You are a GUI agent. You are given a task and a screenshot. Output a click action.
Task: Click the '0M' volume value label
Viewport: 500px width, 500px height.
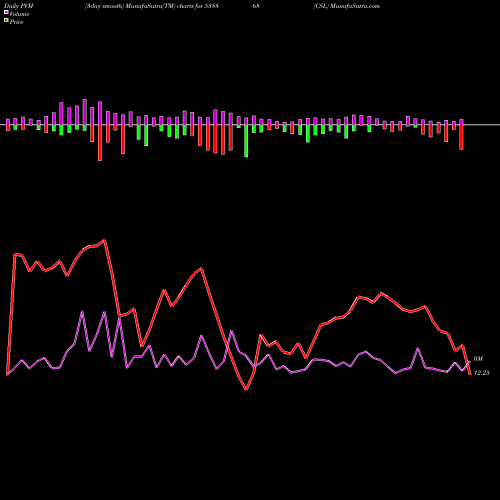pos(478,359)
